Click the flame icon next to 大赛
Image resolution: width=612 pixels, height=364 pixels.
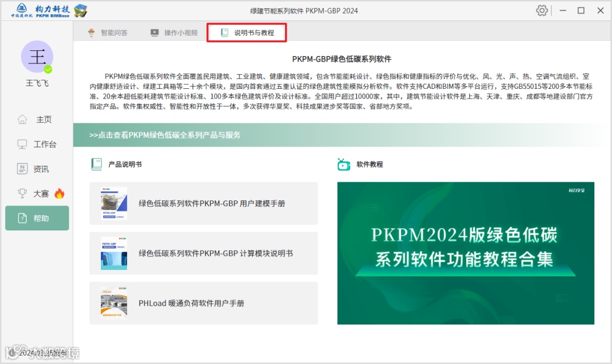click(x=59, y=193)
